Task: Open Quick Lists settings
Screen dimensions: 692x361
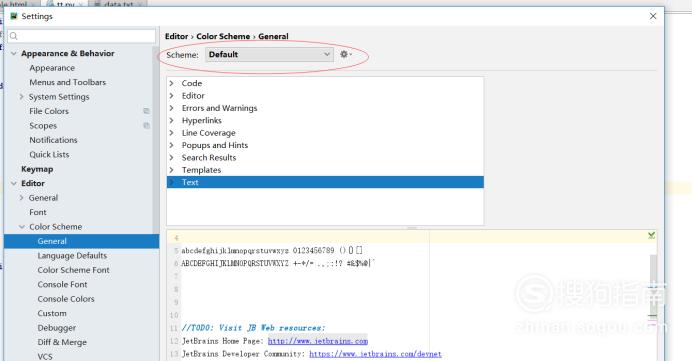Action: point(49,154)
